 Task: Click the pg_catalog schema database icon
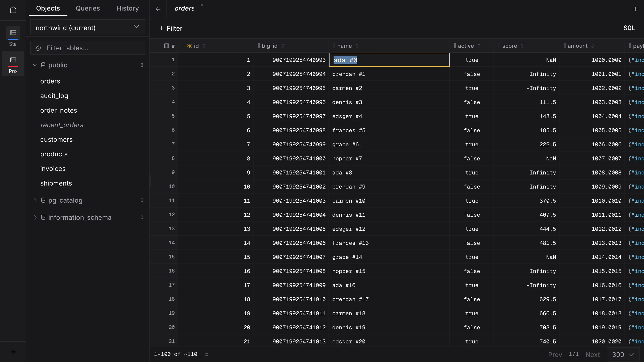(x=43, y=200)
